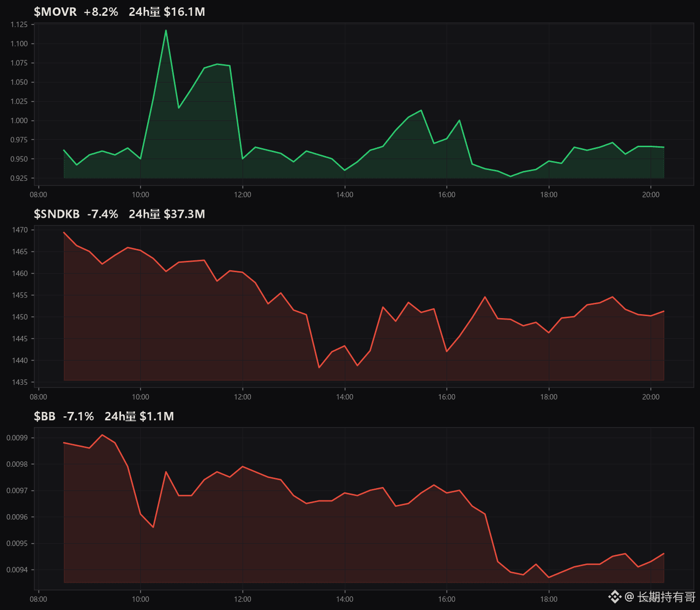Click the 24h volume $1.1M text
Screen dimensions: 700x610
point(139,416)
